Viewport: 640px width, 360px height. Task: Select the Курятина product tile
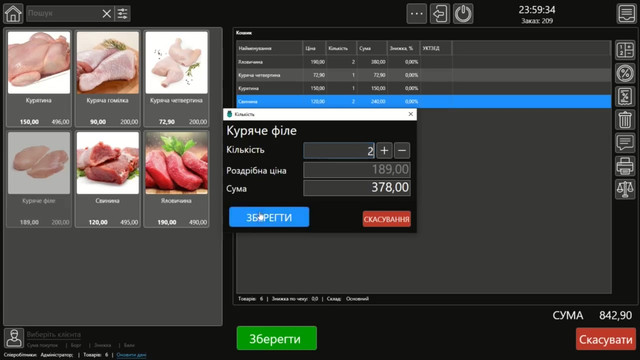click(x=39, y=78)
